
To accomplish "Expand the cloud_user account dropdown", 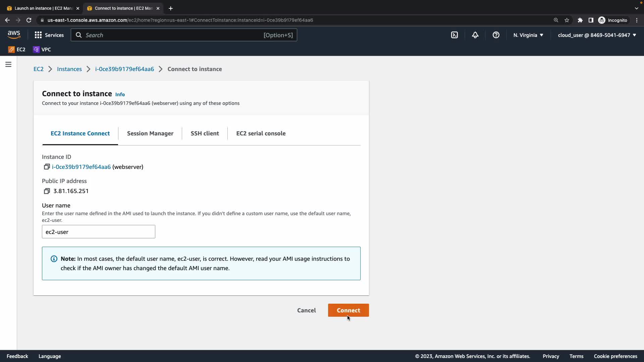I will [x=597, y=35].
